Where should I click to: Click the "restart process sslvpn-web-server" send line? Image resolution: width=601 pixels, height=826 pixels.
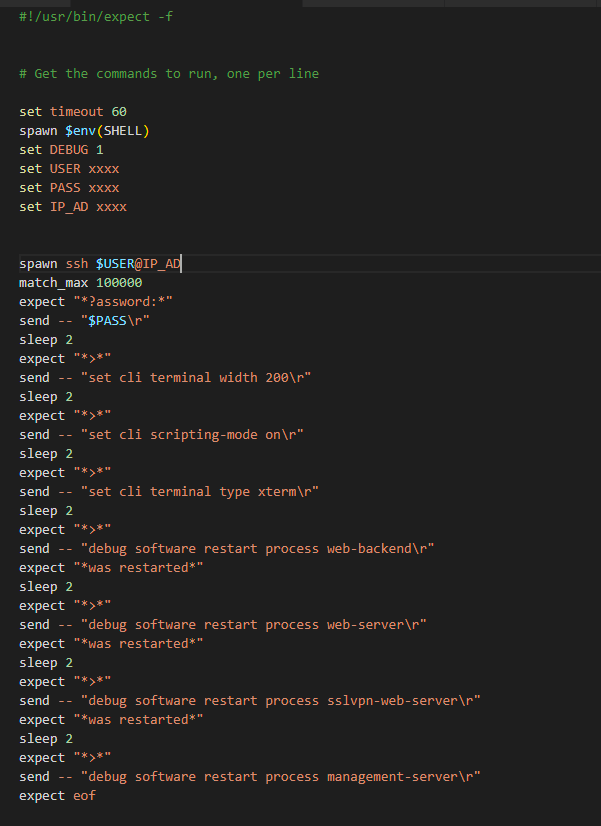[x=249, y=701]
